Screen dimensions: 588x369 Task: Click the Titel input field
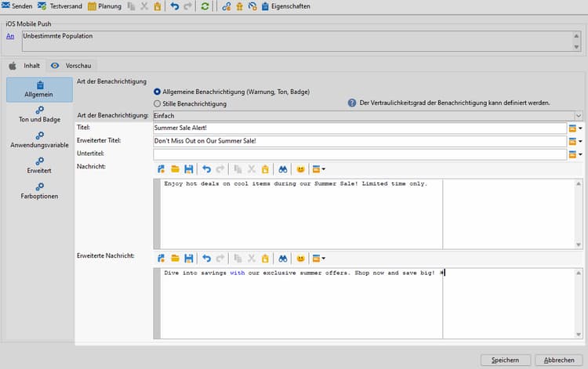[x=360, y=128]
